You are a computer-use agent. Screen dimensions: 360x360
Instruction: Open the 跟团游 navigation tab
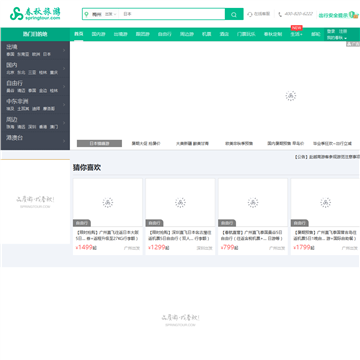pos(142,34)
